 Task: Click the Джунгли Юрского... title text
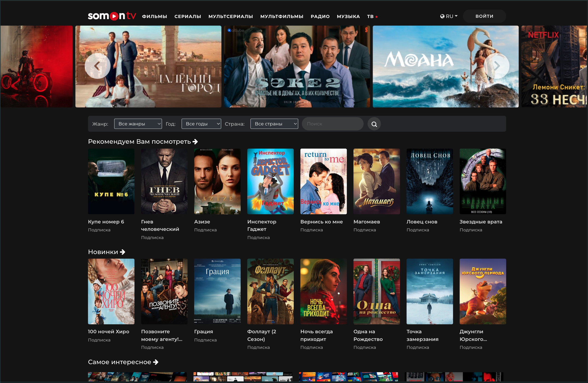[x=473, y=335]
